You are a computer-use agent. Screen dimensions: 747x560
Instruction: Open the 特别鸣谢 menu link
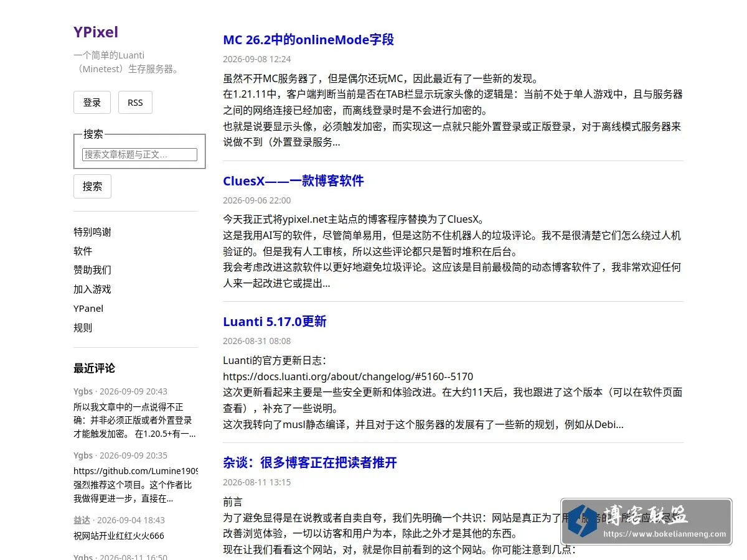(92, 232)
